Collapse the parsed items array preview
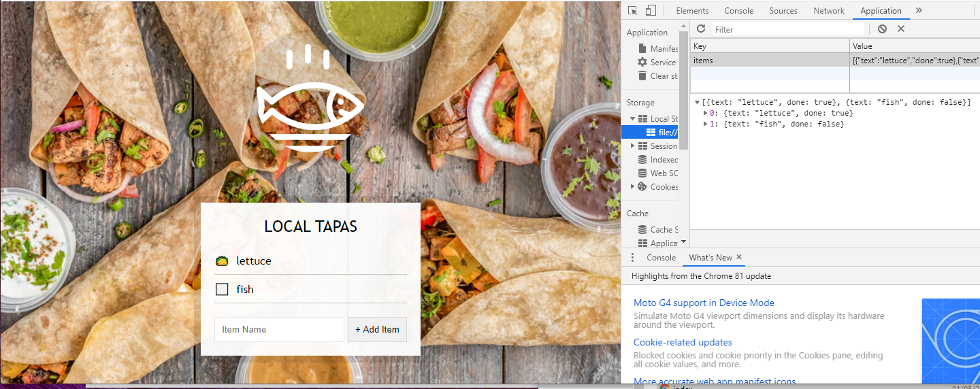980x389 pixels. coord(698,102)
